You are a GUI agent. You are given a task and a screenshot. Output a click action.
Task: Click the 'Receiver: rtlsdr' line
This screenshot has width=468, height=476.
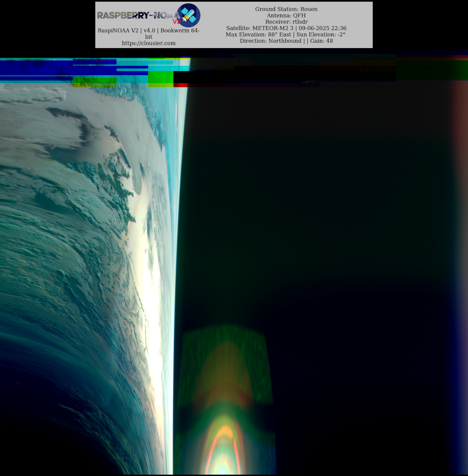coord(286,22)
